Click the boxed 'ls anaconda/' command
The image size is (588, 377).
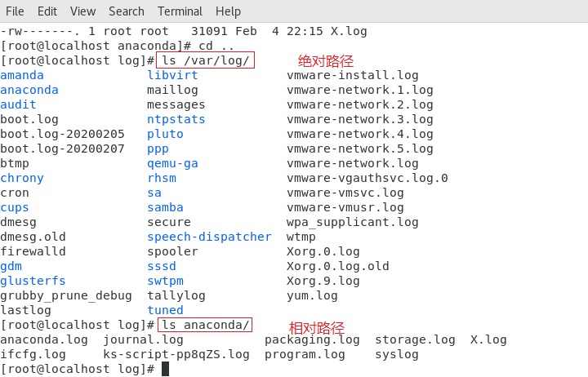pyautogui.click(x=206, y=325)
